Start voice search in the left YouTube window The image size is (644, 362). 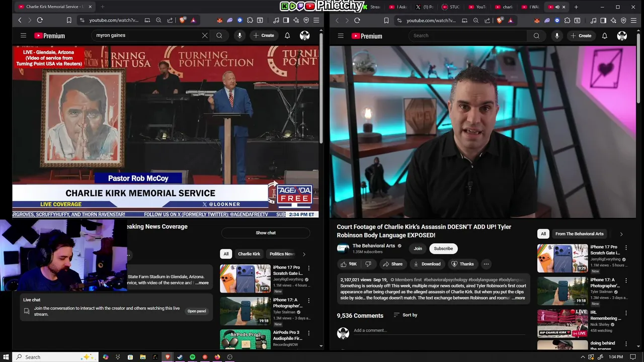pos(239,36)
